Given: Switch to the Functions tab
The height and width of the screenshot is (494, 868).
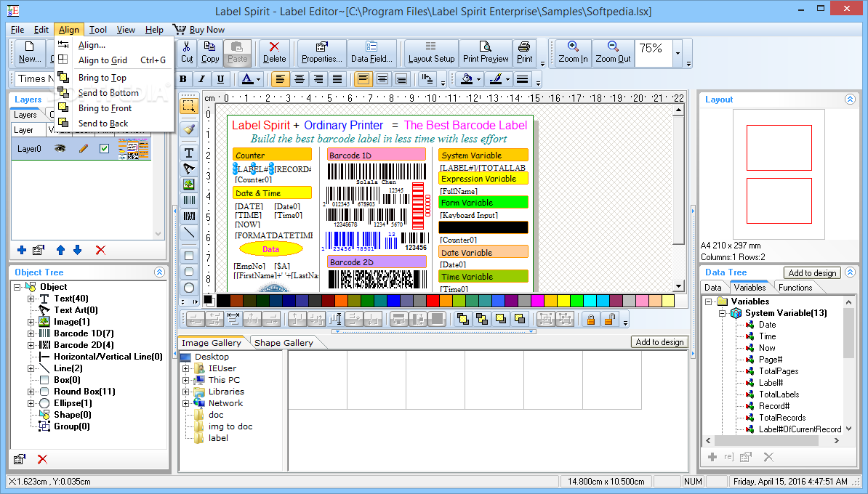Looking at the screenshot, I should click(x=795, y=288).
